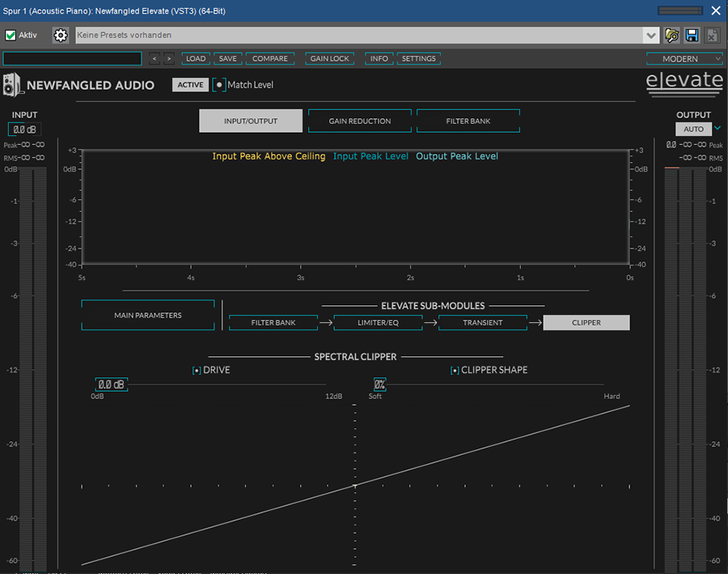This screenshot has width=728, height=574.
Task: Click the input level meter
Action: pos(33,369)
